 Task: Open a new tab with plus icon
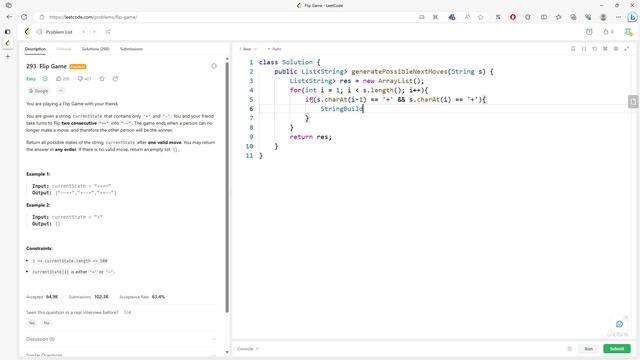[8, 56]
